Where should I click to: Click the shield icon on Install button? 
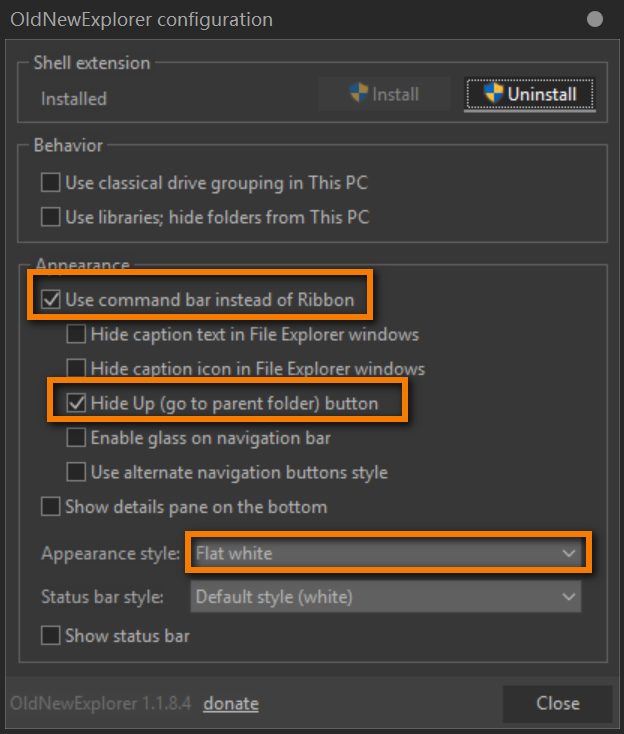click(359, 93)
